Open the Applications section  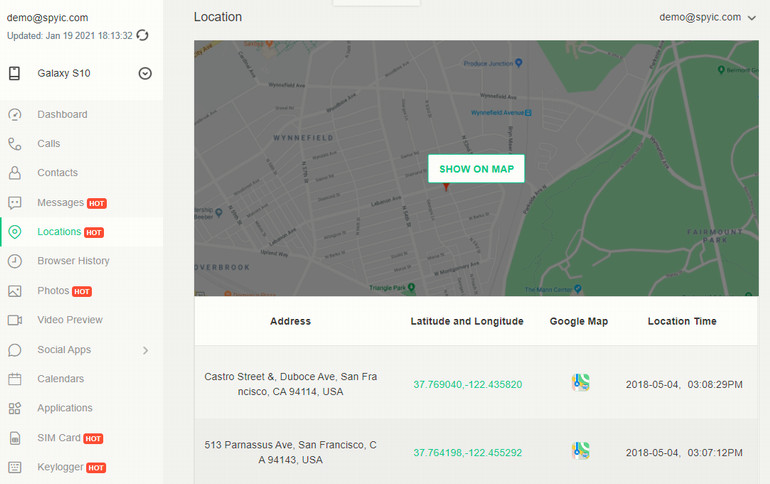click(65, 408)
